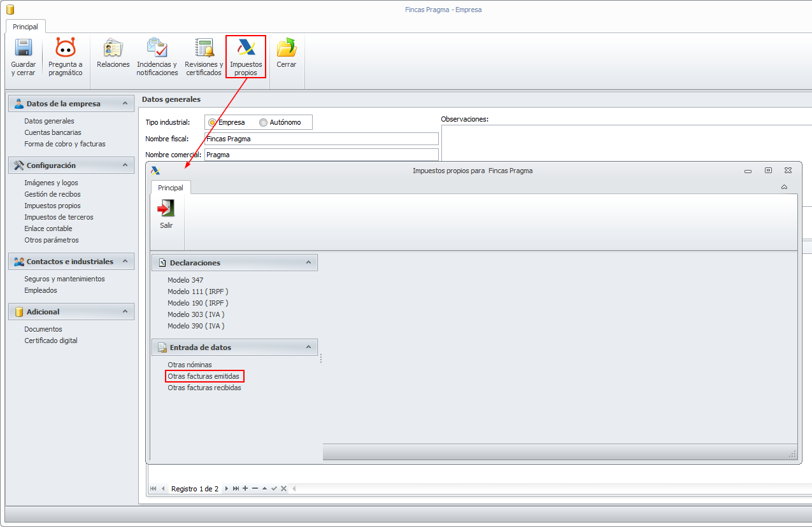Open Revisiones y certificados

(204, 57)
